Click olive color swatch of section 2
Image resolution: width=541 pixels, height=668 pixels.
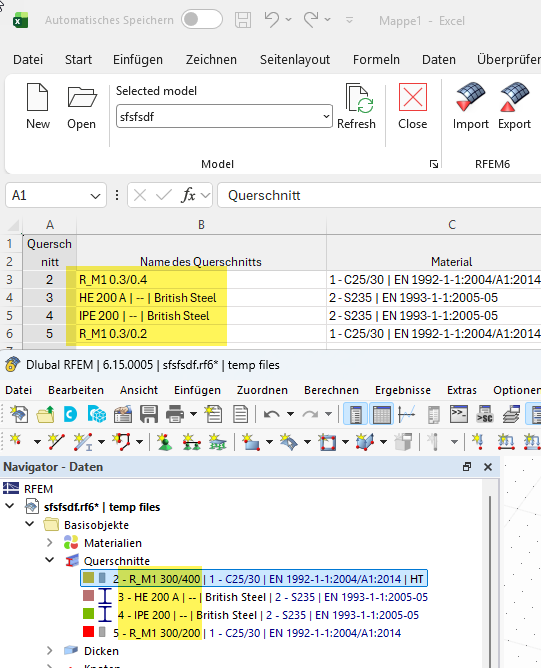pos(88,577)
